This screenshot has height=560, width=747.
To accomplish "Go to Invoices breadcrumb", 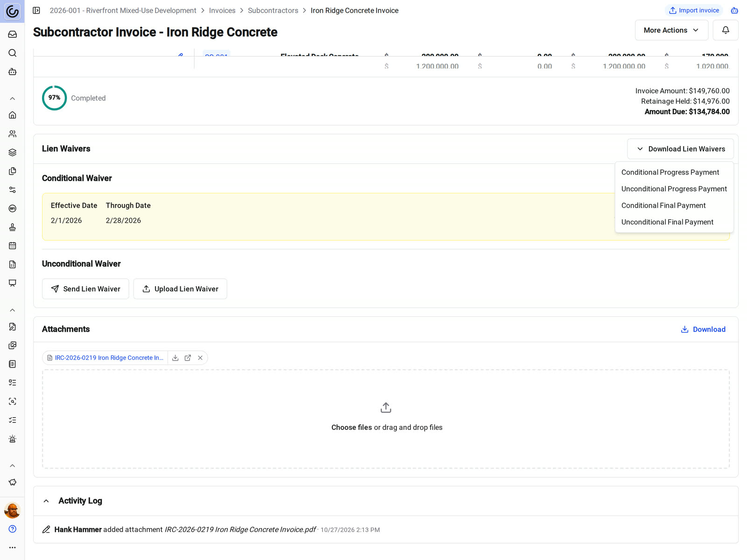I will [222, 10].
